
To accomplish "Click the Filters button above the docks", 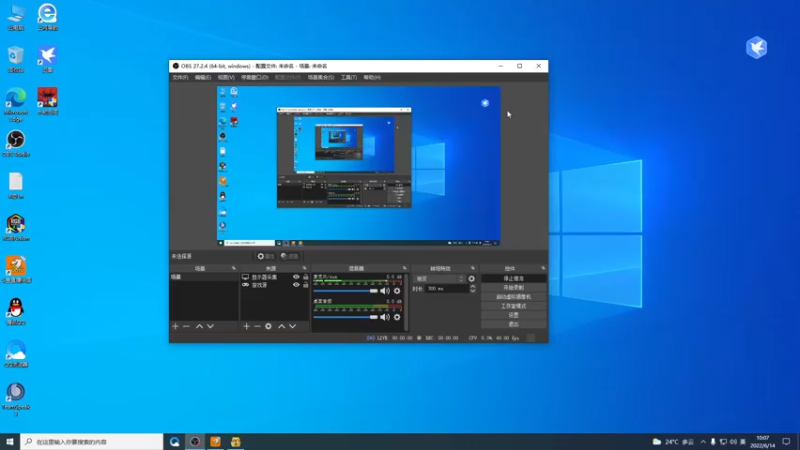I will click(x=289, y=256).
